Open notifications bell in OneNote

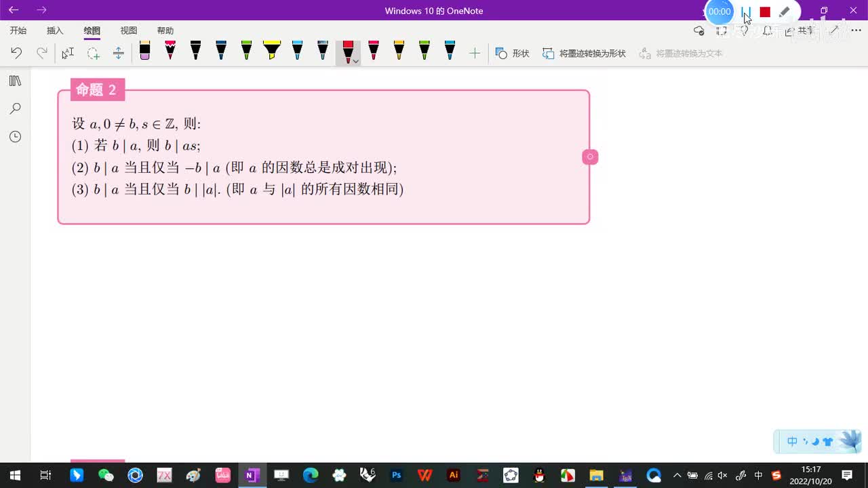(x=767, y=30)
